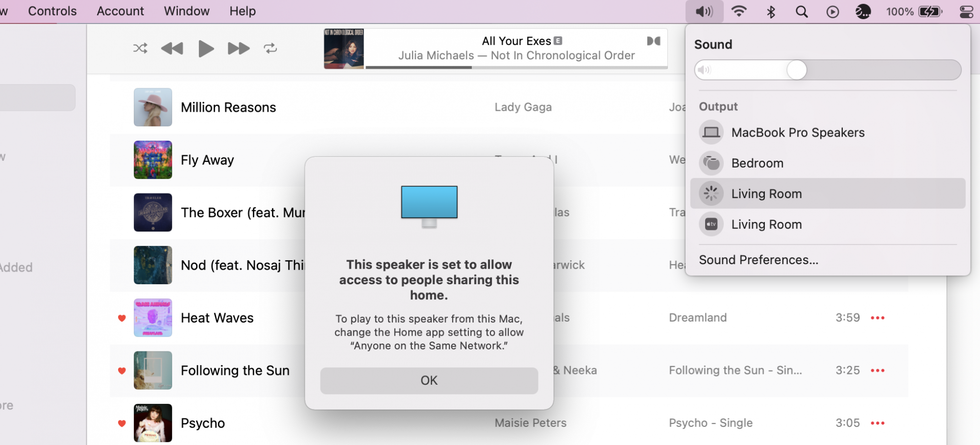980x445 pixels.
Task: Open more options for Psycho
Action: pyautogui.click(x=878, y=423)
